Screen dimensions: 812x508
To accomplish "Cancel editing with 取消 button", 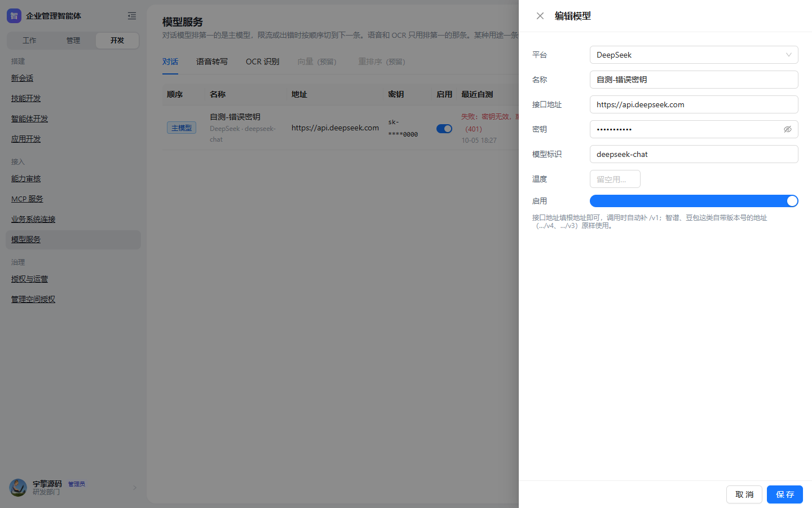I will tap(744, 494).
